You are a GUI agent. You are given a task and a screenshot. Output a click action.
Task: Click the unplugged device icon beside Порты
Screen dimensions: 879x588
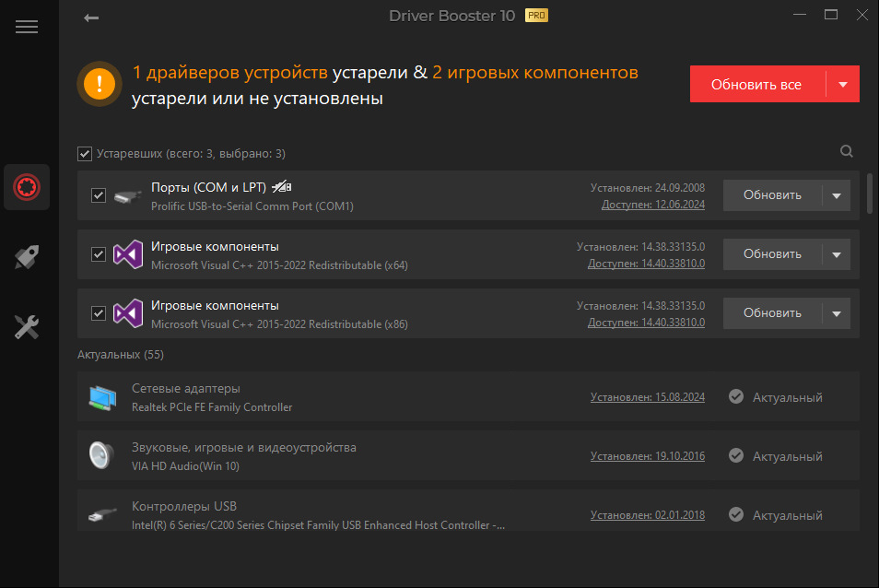click(x=281, y=186)
